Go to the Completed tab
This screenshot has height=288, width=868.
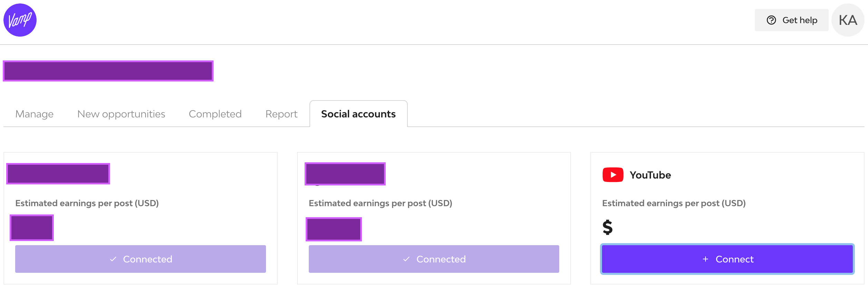(x=215, y=114)
